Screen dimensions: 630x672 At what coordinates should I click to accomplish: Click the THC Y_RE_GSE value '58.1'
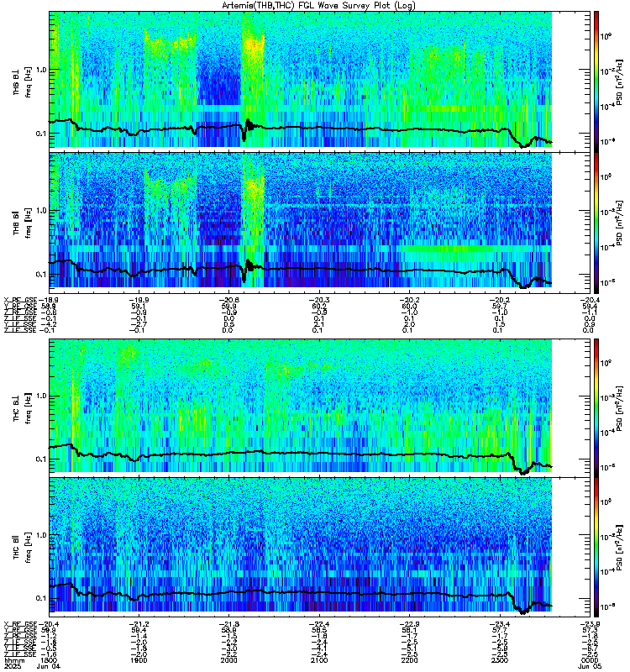pos(410,631)
